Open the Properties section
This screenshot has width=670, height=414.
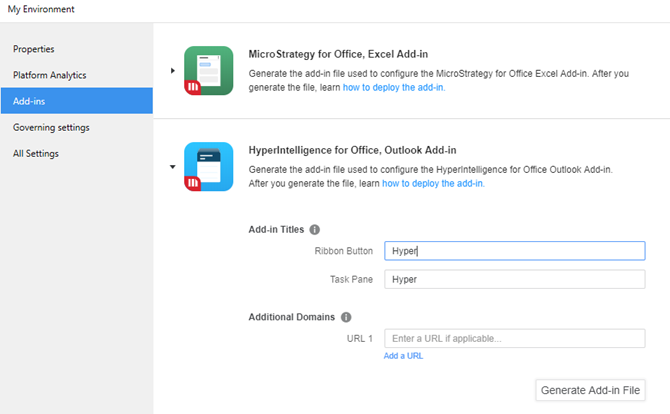[x=34, y=49]
